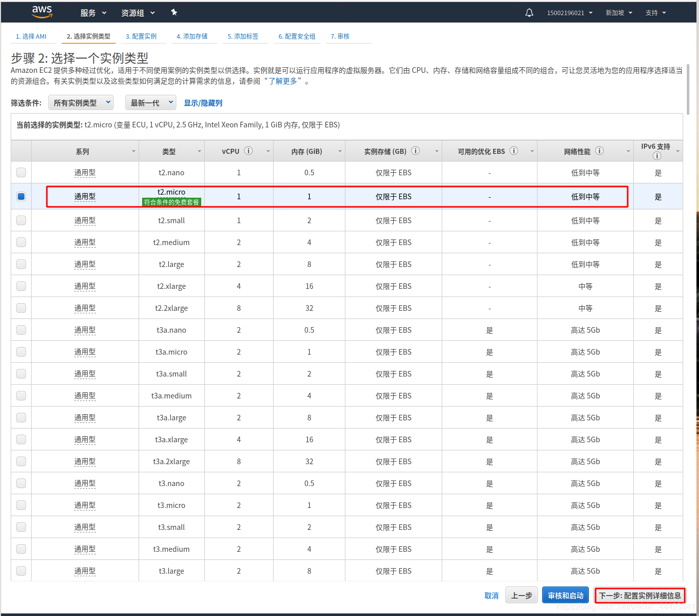The width and height of the screenshot is (699, 616).
Task: Click the 了解更多 learn more link
Action: click(283, 81)
